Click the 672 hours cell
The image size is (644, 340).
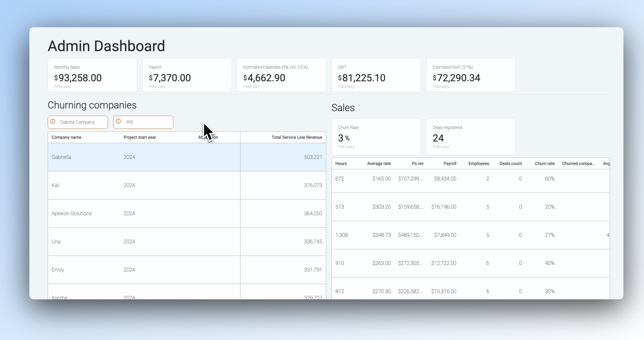tap(339, 179)
